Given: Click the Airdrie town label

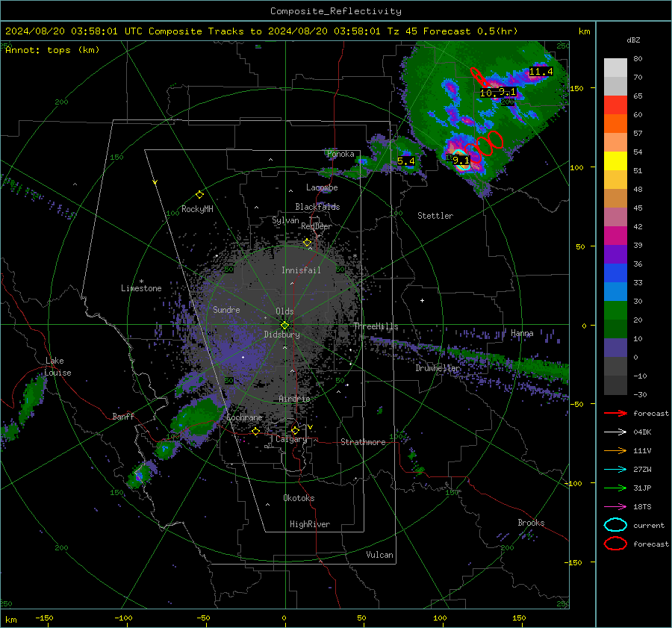Looking at the screenshot, I should [294, 399].
